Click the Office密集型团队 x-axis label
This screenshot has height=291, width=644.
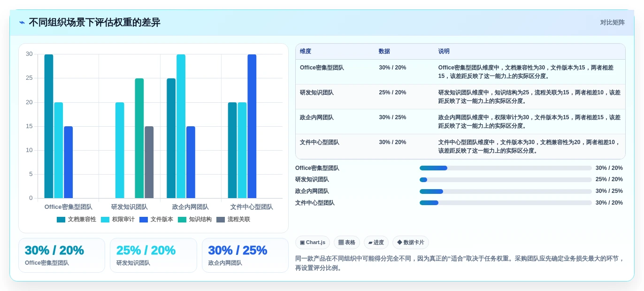(69, 207)
